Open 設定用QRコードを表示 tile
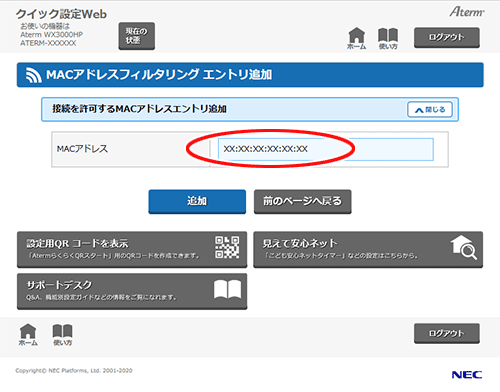 tap(132, 249)
